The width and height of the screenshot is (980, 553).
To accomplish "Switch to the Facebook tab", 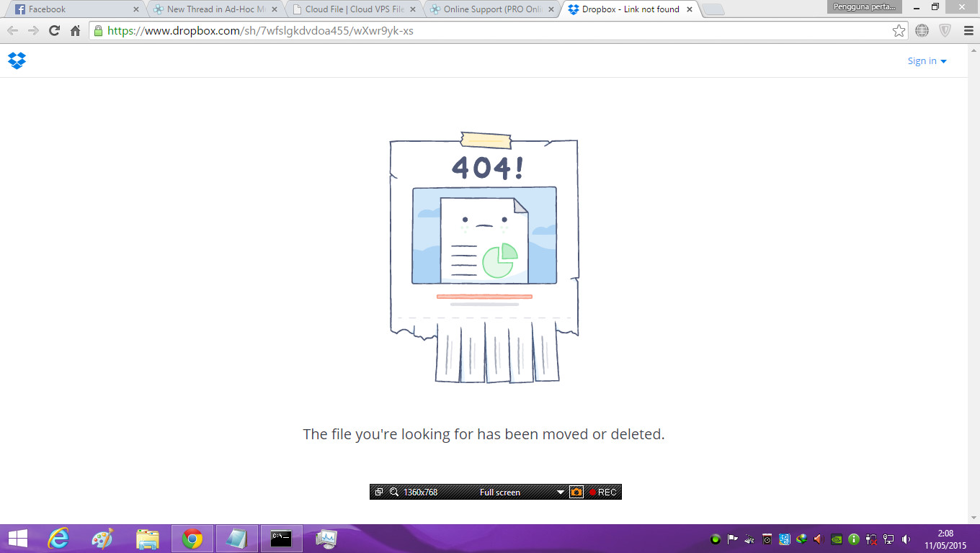I will 72,9.
